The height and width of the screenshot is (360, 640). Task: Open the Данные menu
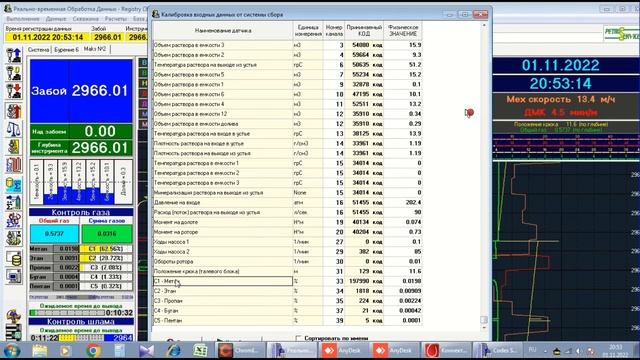pyautogui.click(x=56, y=19)
